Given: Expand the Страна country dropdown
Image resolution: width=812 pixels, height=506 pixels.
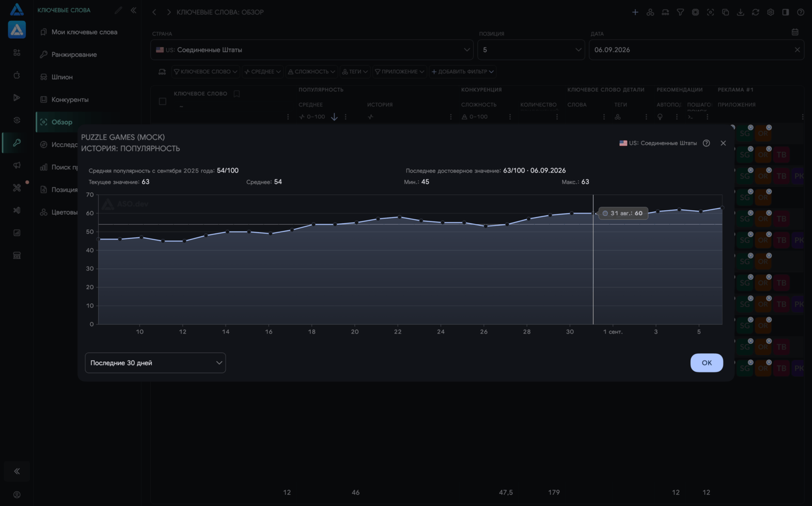Looking at the screenshot, I should [x=312, y=50].
